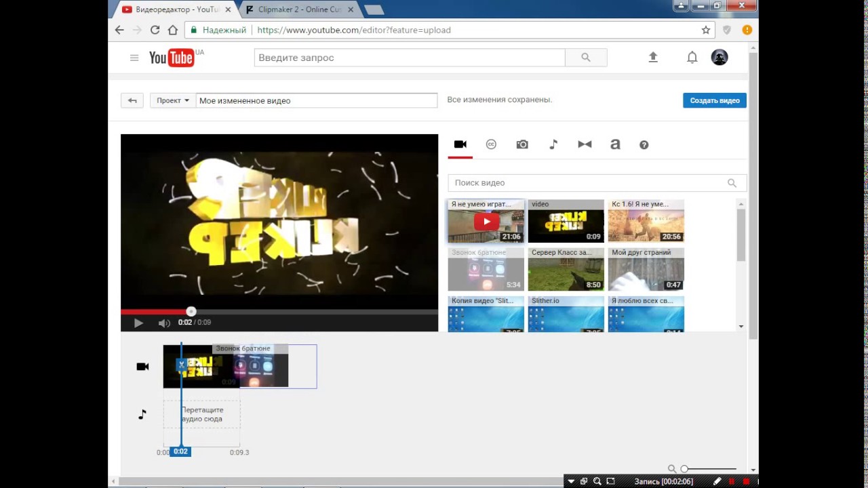Click the back arrow button next to Проект
868x488 pixels.
click(132, 100)
